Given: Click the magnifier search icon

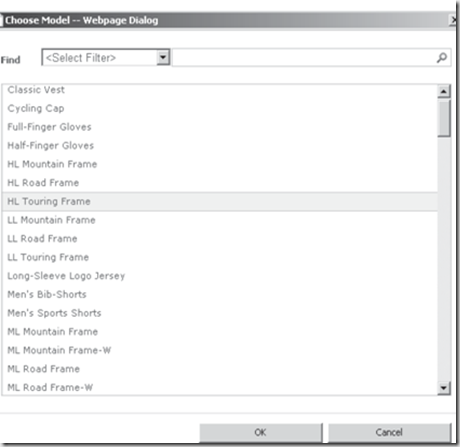Looking at the screenshot, I should click(442, 58).
